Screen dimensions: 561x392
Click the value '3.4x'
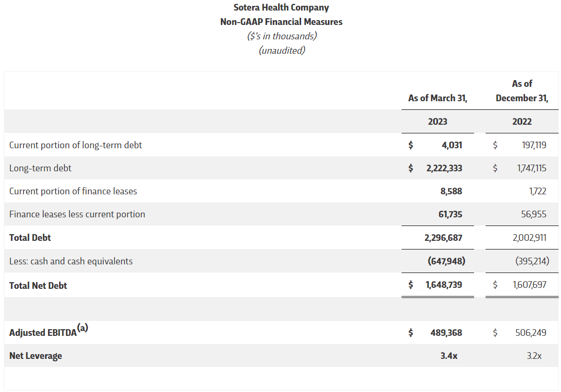[449, 356]
